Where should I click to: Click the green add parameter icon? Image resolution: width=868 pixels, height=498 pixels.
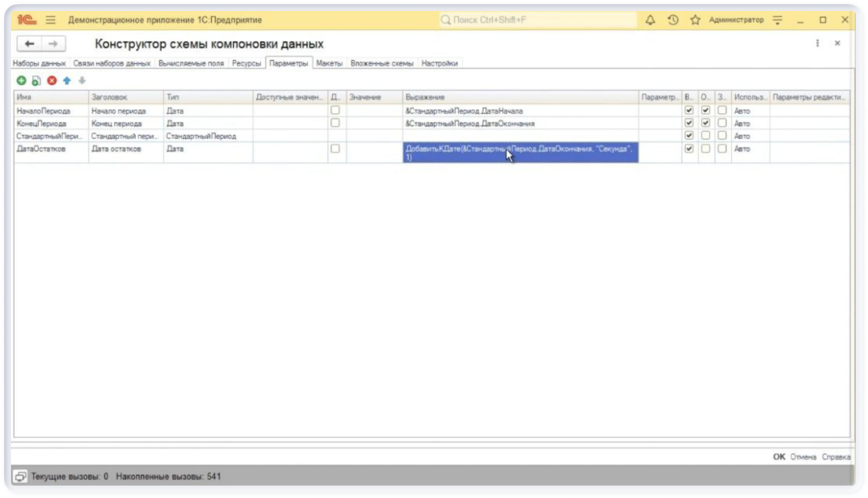click(x=21, y=80)
